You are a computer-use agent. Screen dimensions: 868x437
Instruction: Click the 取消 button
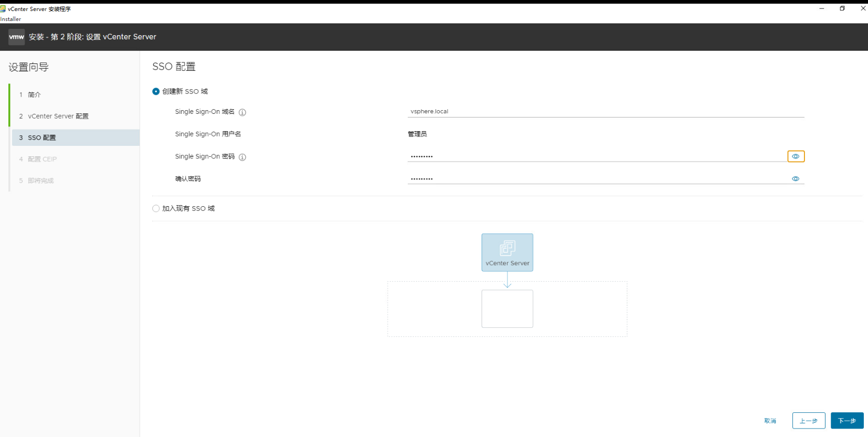click(x=770, y=421)
